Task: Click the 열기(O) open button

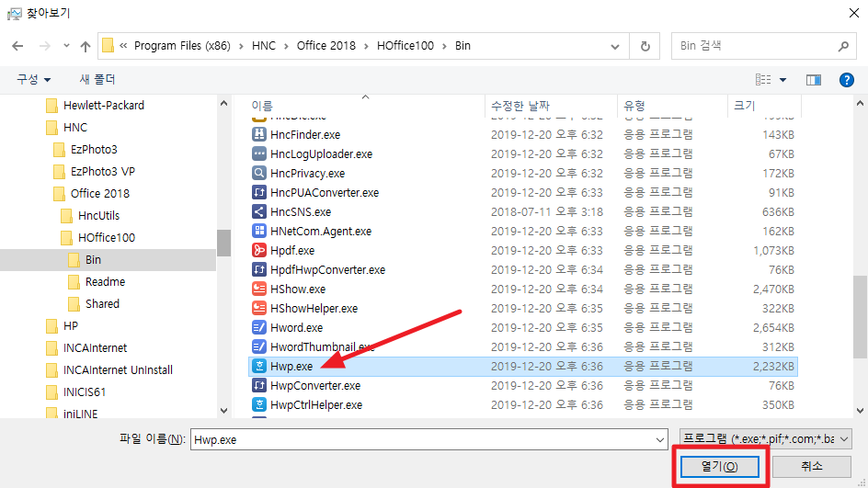Action: coord(720,467)
